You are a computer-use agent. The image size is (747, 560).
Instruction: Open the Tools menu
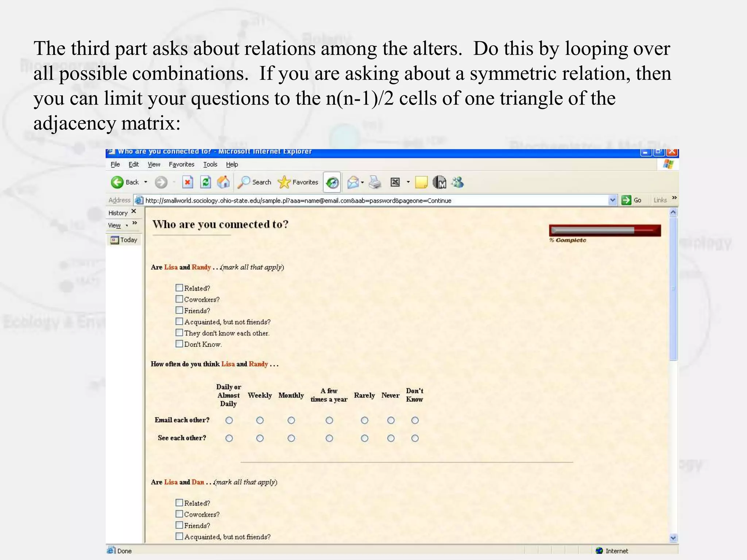(x=210, y=164)
